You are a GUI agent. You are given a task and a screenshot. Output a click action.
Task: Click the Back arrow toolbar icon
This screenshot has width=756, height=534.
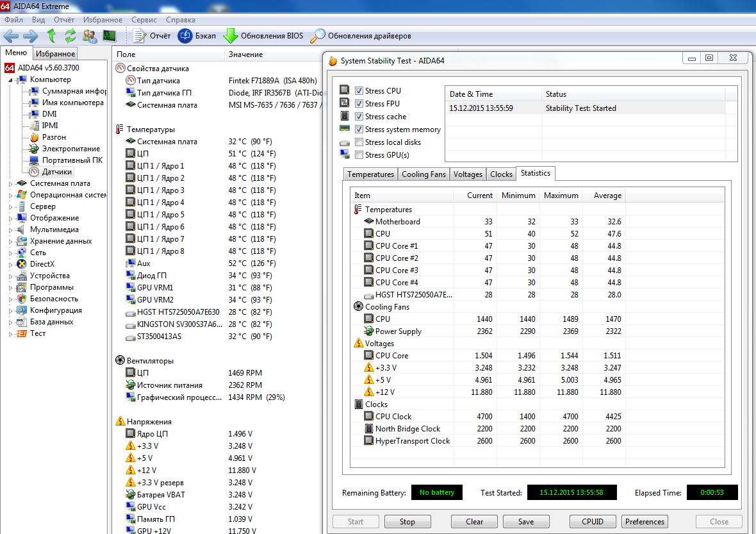coord(11,36)
